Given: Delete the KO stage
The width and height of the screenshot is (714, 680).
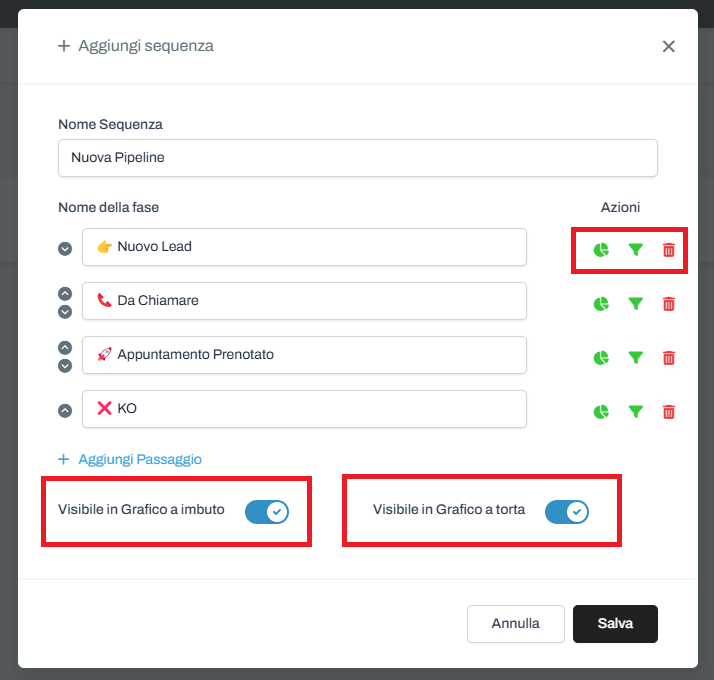Looking at the screenshot, I should (669, 411).
